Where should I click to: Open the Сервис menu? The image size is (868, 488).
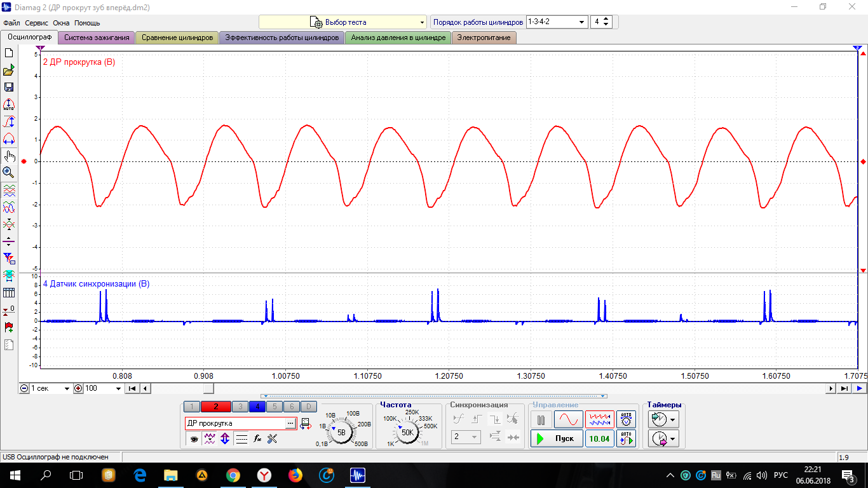(x=37, y=23)
